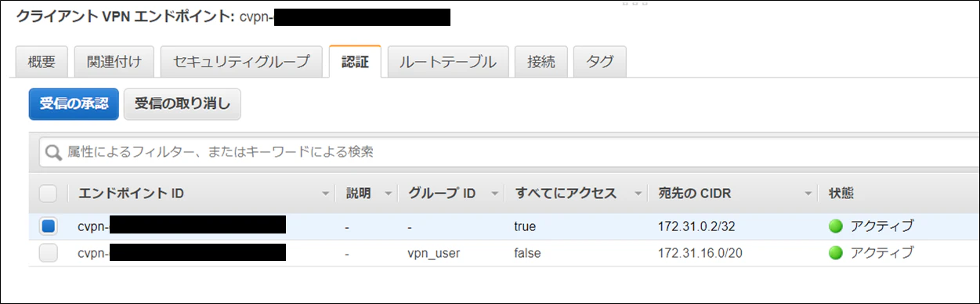Click the vpn_user group ID cell
Screen dimensions: 980x304
434,253
